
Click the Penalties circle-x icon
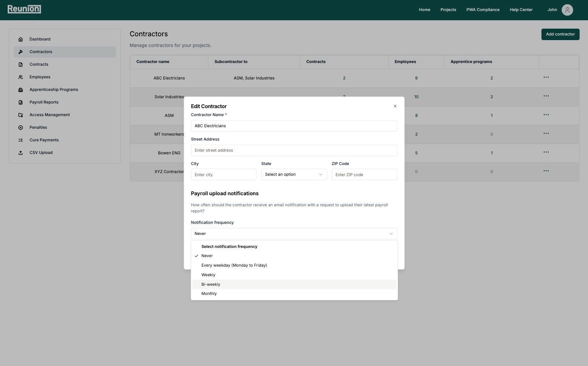click(21, 128)
